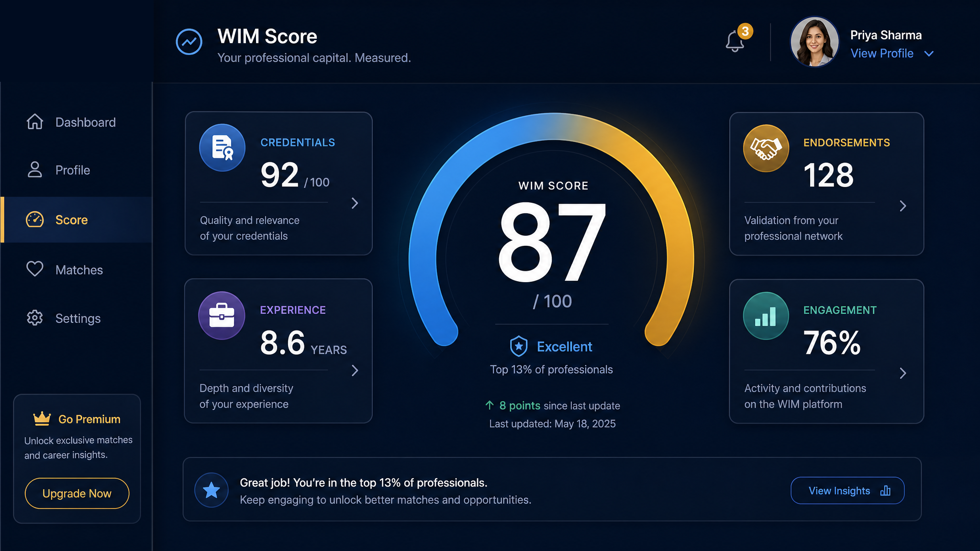Click the "Excellent" rating label
The height and width of the screenshot is (551, 980).
pyautogui.click(x=565, y=347)
